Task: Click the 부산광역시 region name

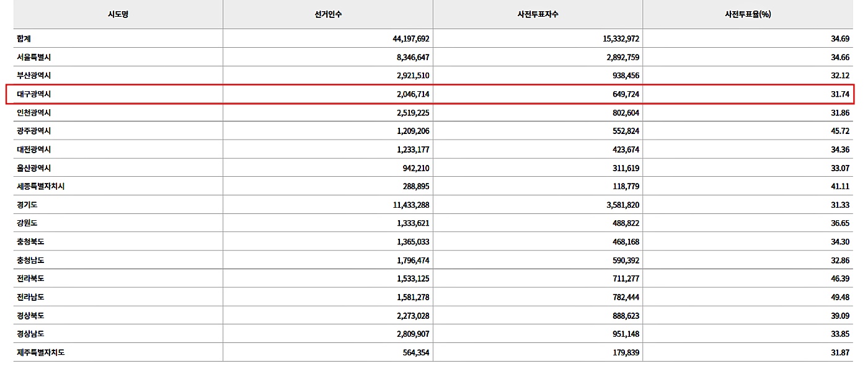Action: 33,76
